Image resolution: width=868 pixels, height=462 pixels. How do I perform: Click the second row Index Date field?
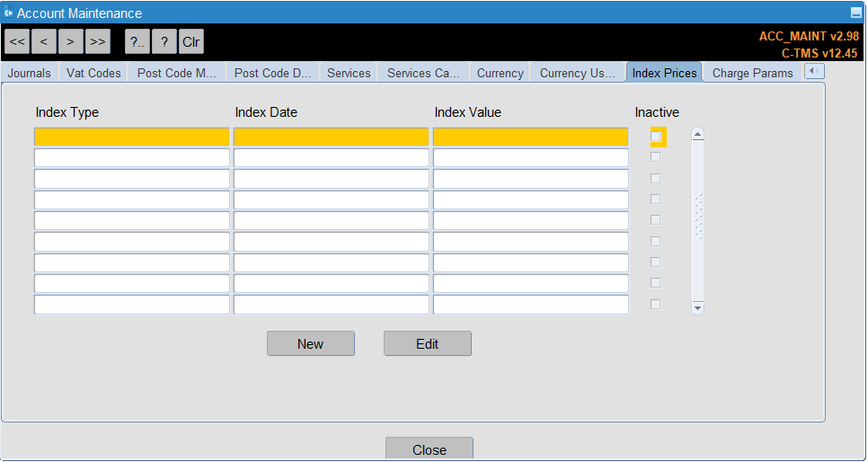[x=331, y=158]
